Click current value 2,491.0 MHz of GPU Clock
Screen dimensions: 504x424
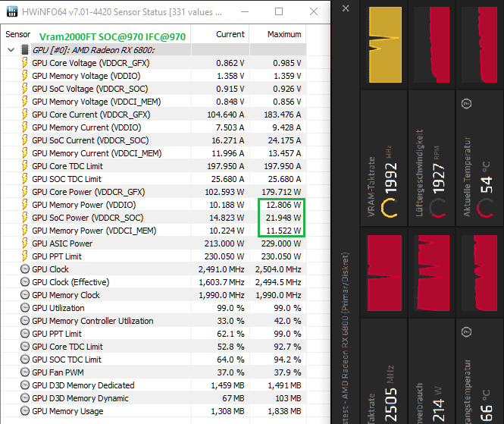tap(221, 269)
